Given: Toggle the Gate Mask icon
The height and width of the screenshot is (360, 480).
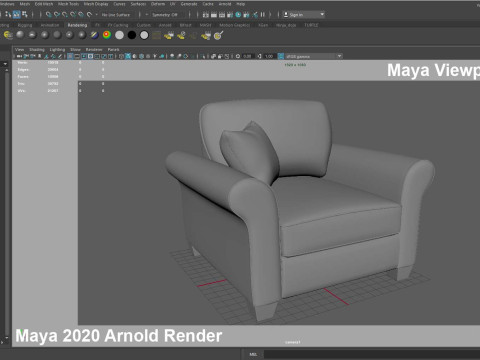Looking at the screenshot, I should (90, 56).
